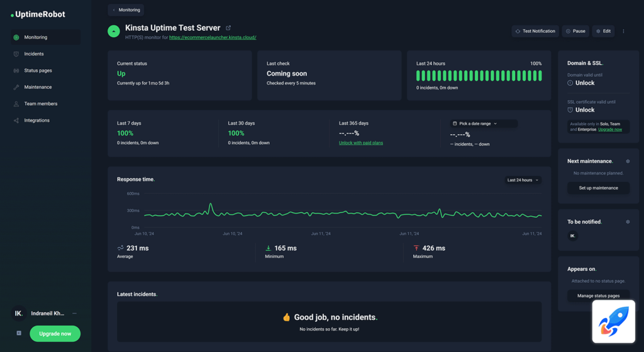
Task: Open the three-dot more options menu
Action: click(x=623, y=31)
